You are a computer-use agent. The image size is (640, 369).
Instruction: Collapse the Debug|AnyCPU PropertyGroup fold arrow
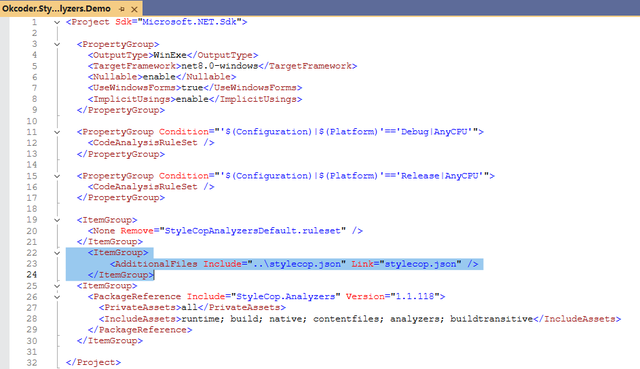click(57, 132)
